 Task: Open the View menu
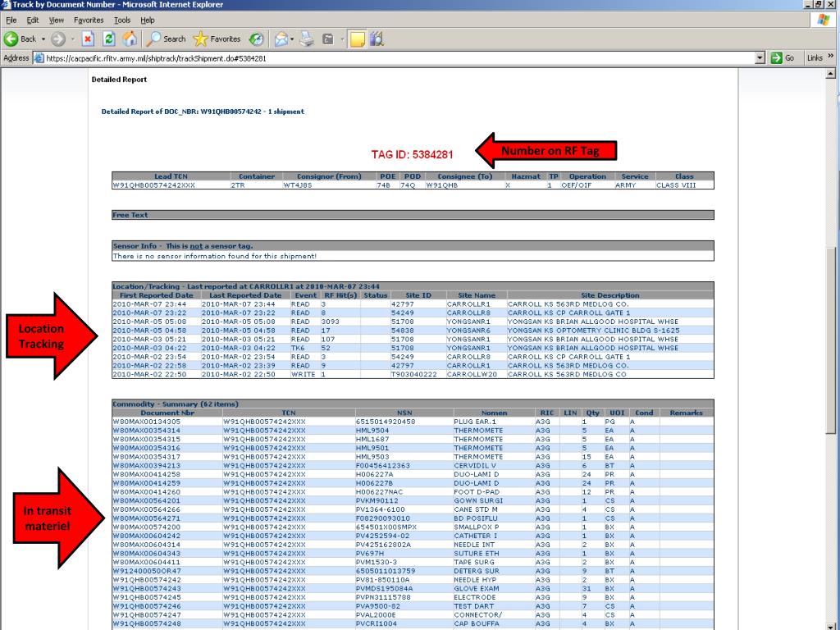[57, 20]
